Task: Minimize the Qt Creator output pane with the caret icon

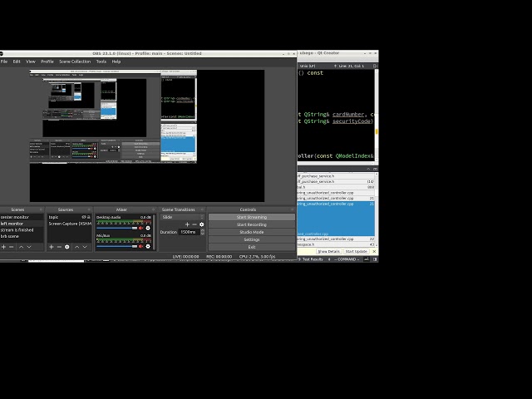Action: pos(368,169)
